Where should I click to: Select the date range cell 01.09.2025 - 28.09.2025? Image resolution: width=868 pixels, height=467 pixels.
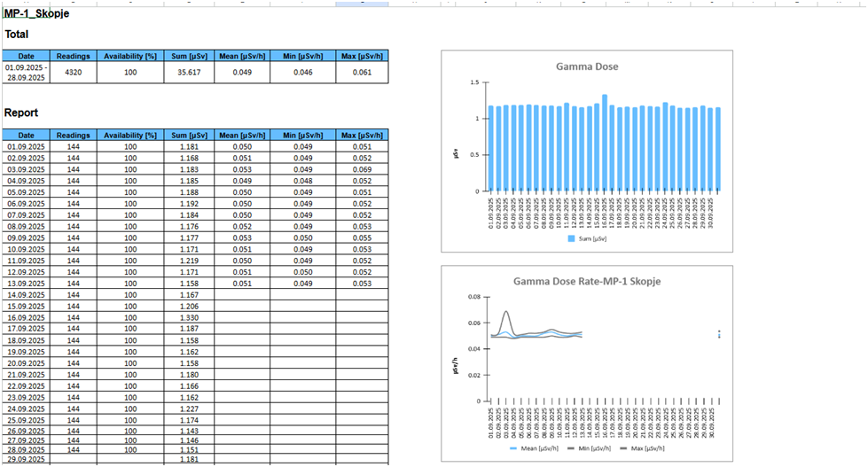26,73
